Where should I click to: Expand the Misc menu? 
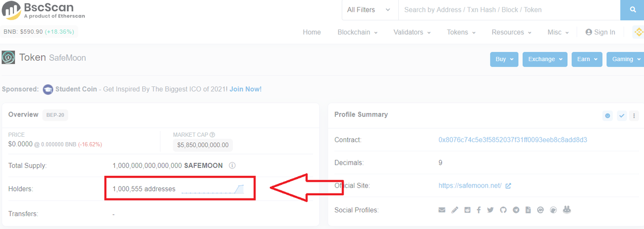[x=558, y=32]
